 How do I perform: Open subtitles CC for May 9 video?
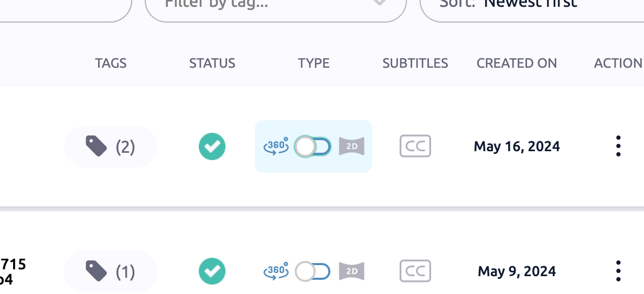click(x=415, y=271)
